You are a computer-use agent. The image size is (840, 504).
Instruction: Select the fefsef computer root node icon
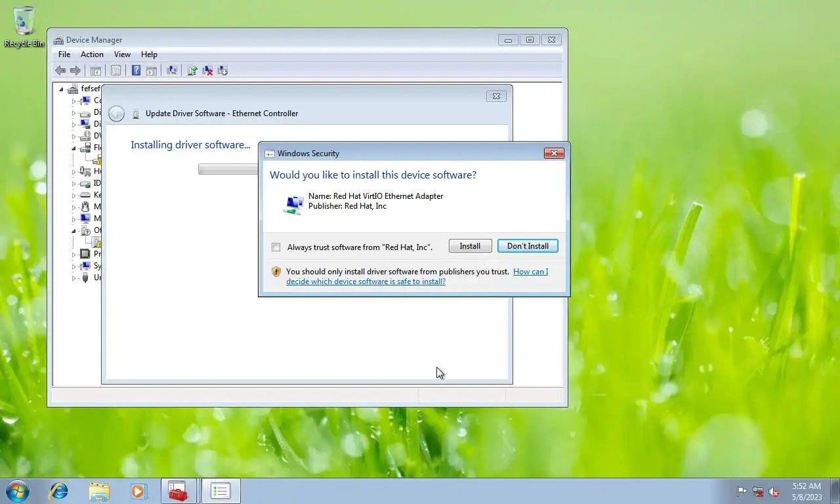(x=73, y=89)
